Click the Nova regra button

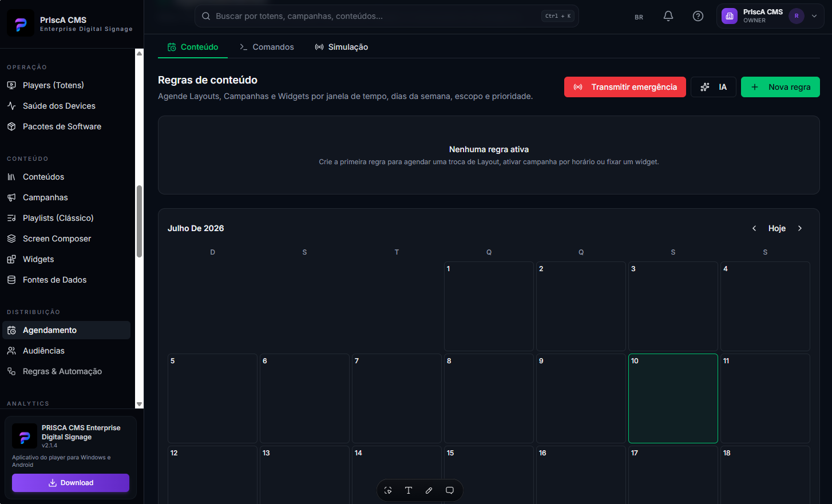tap(781, 87)
